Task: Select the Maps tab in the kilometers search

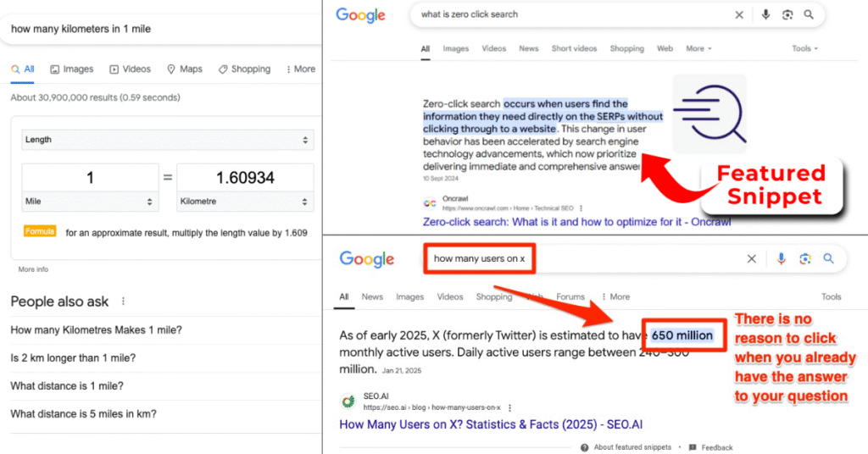Action: pyautogui.click(x=185, y=69)
